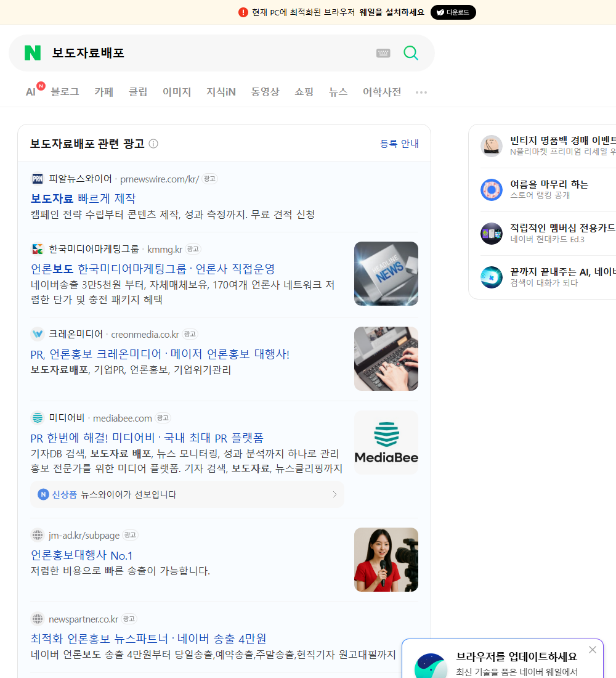Open 최적화 언론홍보 뉴스파트너 ad title

pyautogui.click(x=148, y=639)
